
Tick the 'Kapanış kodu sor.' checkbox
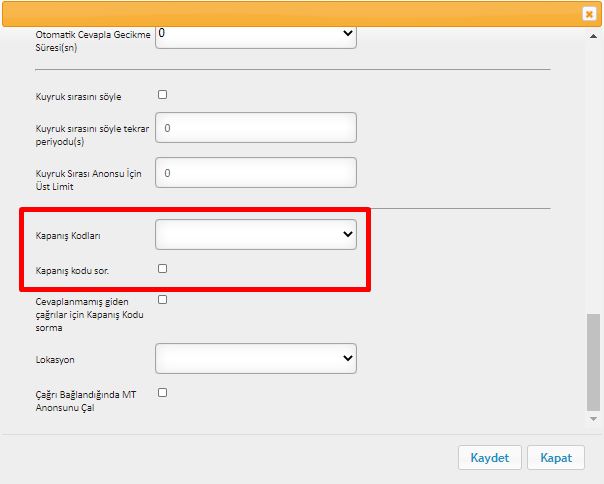(x=163, y=269)
